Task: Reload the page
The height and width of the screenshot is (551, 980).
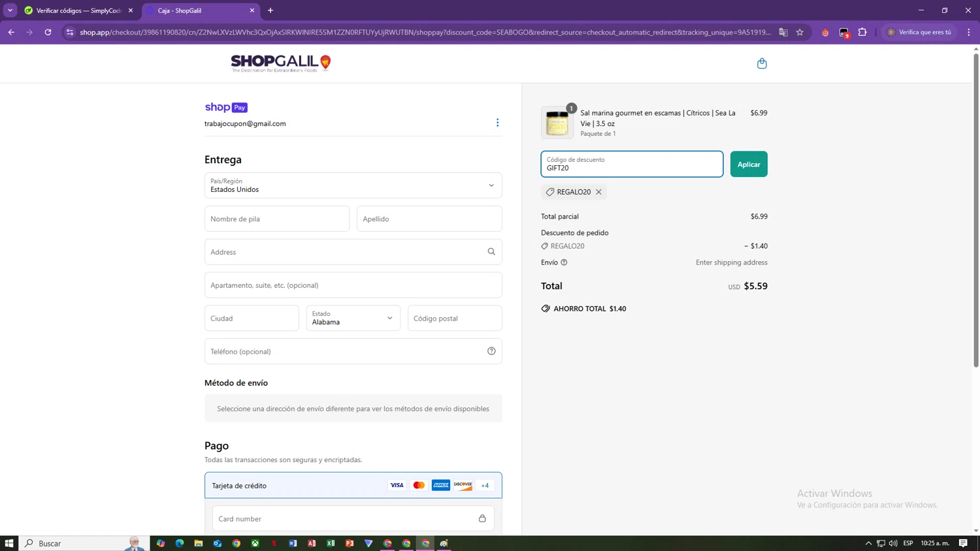Action: (48, 32)
